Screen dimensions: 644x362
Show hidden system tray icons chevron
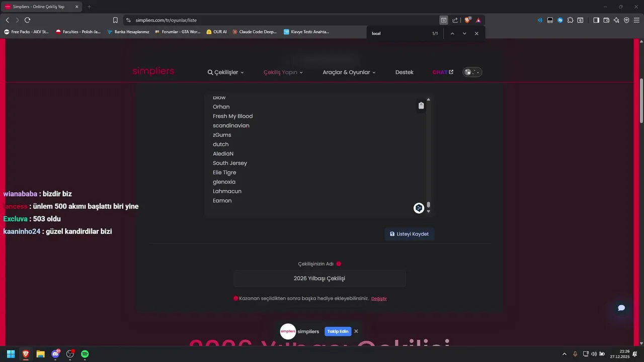(x=564, y=354)
